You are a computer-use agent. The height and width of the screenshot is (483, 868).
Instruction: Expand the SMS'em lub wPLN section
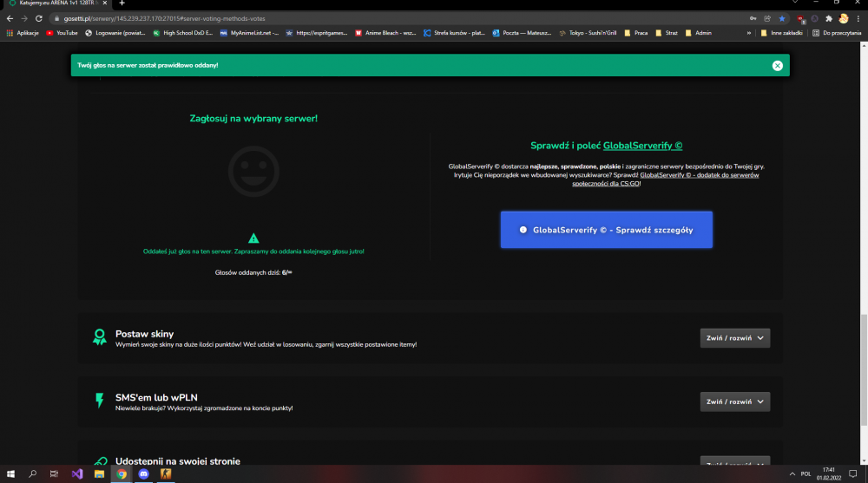(x=734, y=401)
